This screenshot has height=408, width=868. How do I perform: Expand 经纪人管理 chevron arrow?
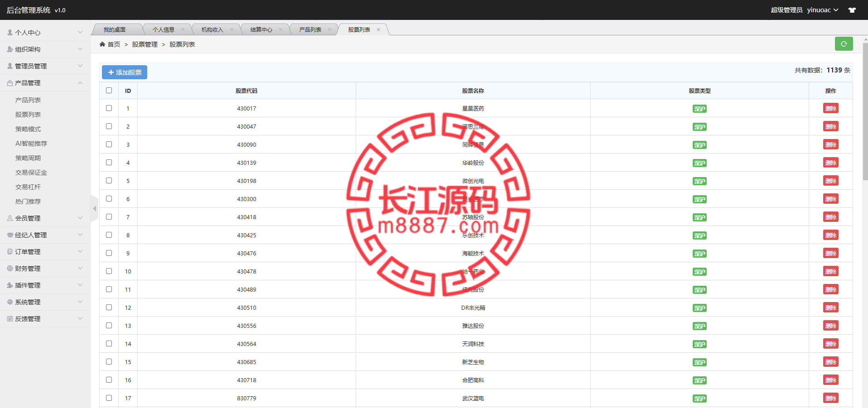[x=80, y=235]
